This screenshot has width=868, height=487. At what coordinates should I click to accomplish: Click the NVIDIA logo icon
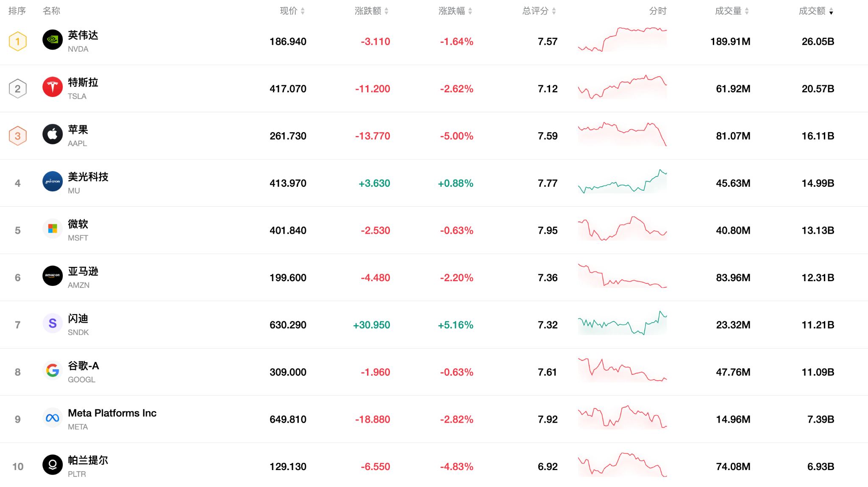52,41
